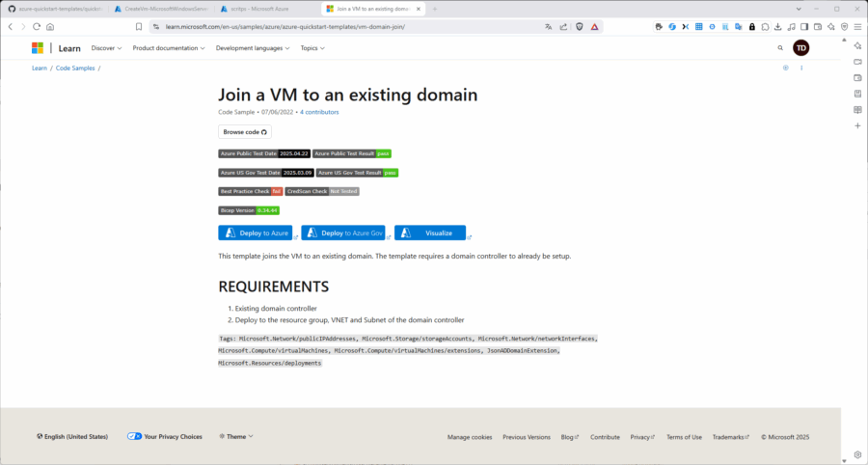Open the music note playlist icon
This screenshot has width=868, height=465.
click(791, 27)
